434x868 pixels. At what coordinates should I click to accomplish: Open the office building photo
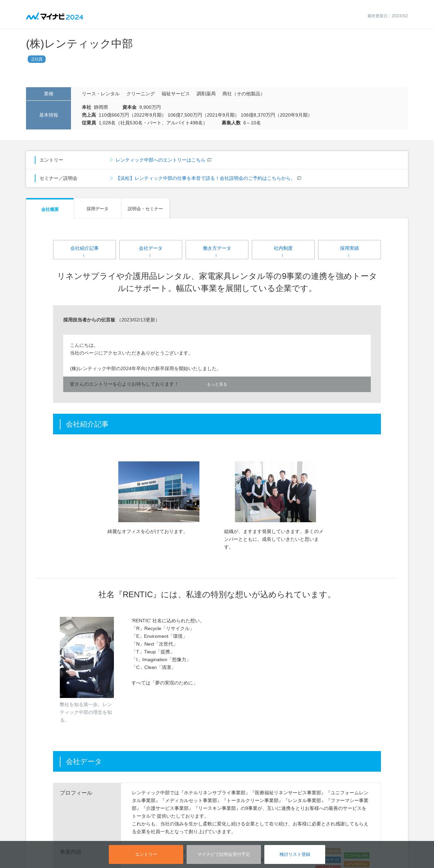coord(159,491)
